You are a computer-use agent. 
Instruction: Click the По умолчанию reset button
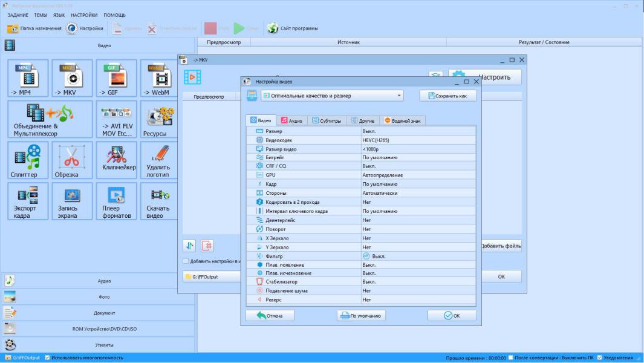pos(362,316)
